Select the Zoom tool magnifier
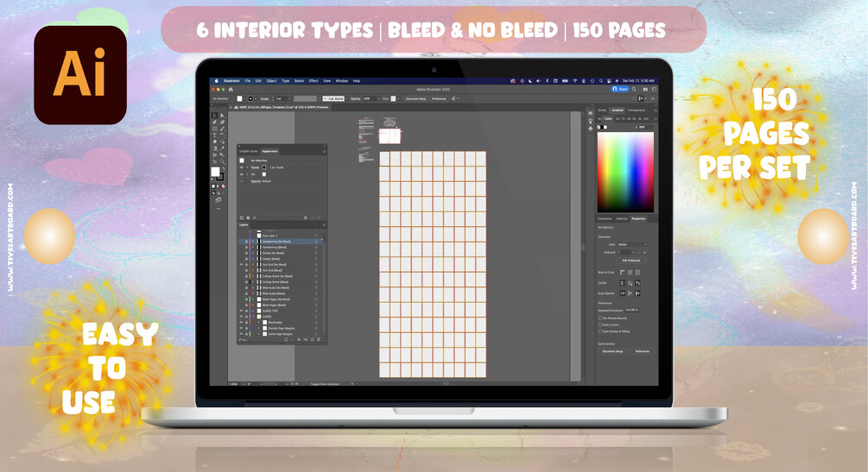 click(x=222, y=161)
